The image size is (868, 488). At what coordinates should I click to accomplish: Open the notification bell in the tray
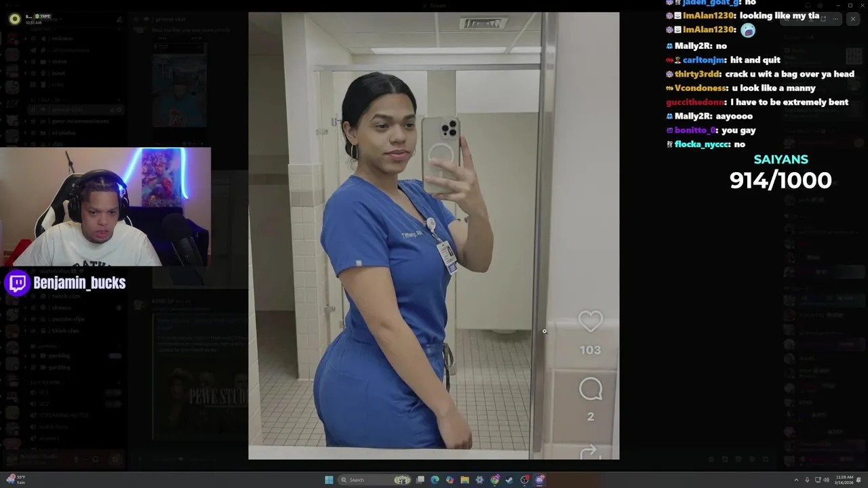tap(859, 480)
